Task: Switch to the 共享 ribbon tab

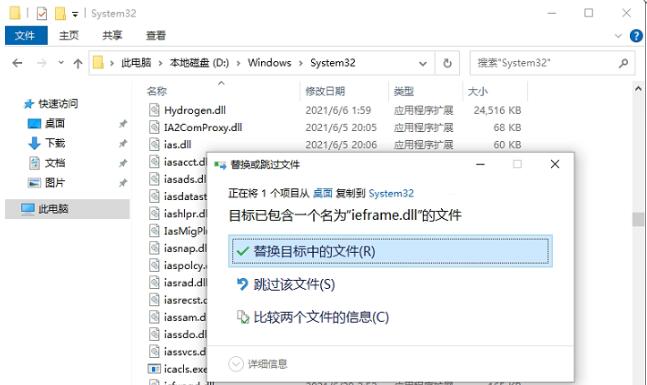Action: pos(112,36)
